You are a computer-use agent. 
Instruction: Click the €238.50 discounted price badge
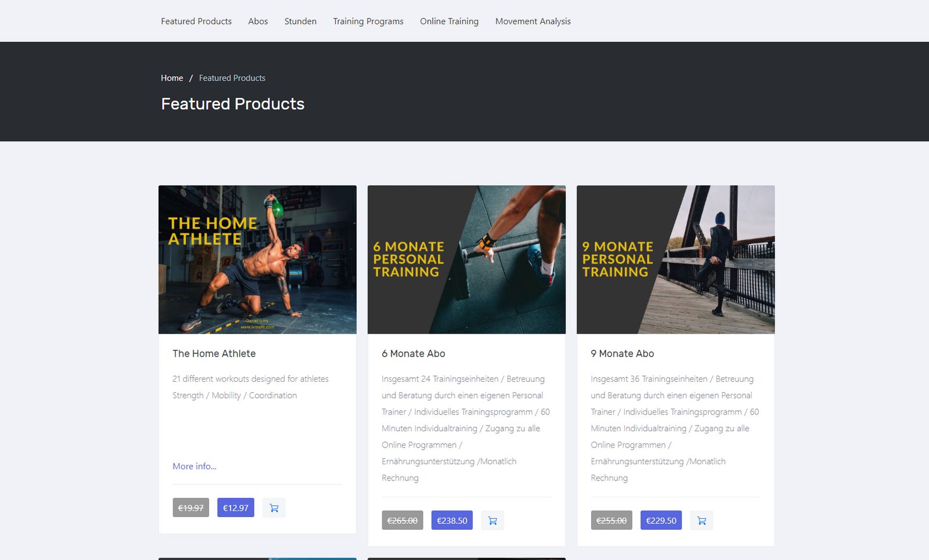pyautogui.click(x=452, y=521)
